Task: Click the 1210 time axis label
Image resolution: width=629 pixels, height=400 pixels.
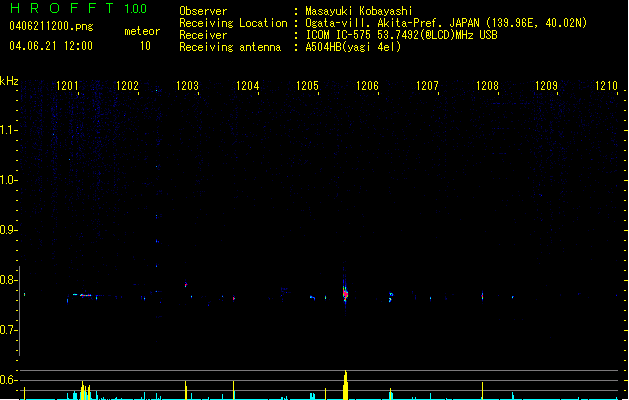Action: pos(606,85)
